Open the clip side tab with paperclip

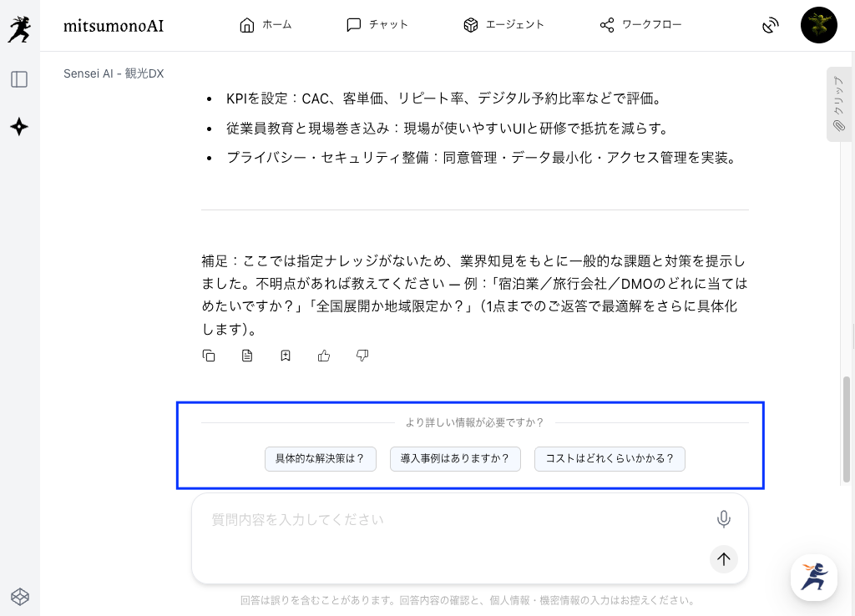tap(839, 104)
